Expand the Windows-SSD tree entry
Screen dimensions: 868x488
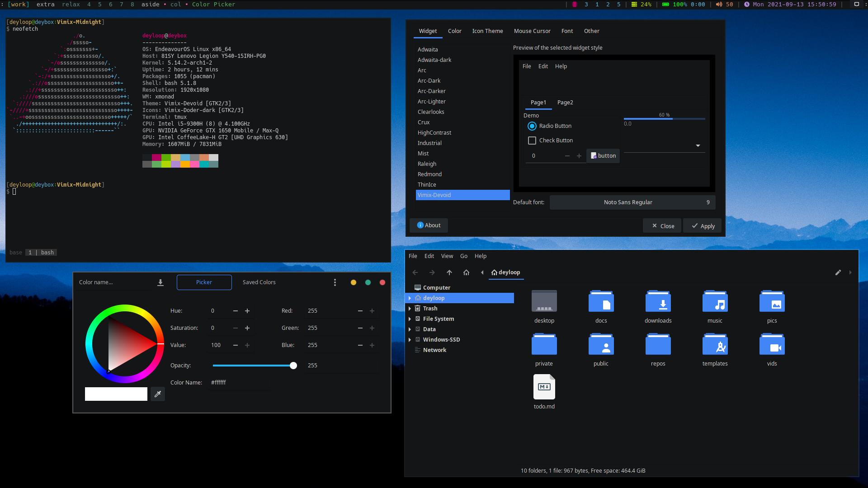[x=410, y=340]
